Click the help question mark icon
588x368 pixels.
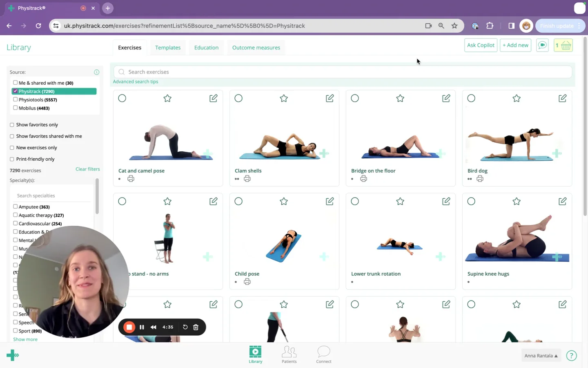tap(571, 356)
